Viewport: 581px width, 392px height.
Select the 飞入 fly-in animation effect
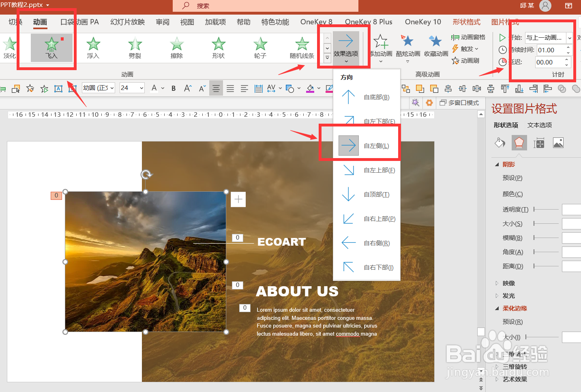(51, 47)
